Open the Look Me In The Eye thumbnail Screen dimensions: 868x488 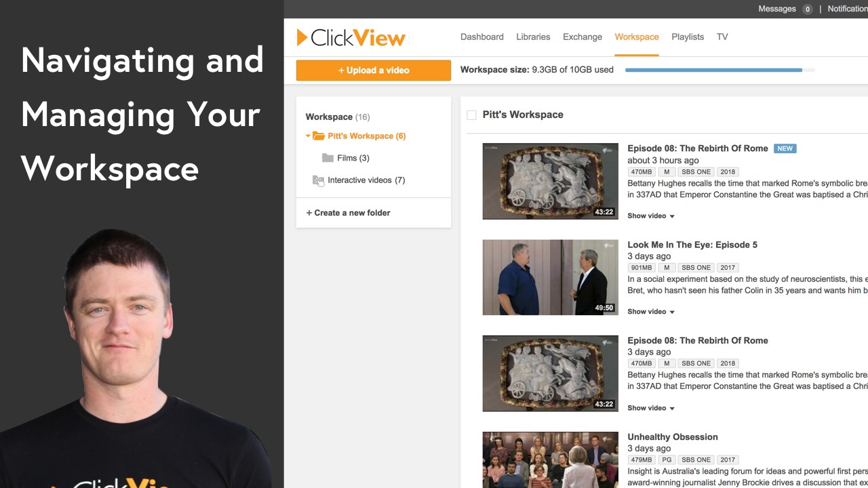pyautogui.click(x=551, y=277)
